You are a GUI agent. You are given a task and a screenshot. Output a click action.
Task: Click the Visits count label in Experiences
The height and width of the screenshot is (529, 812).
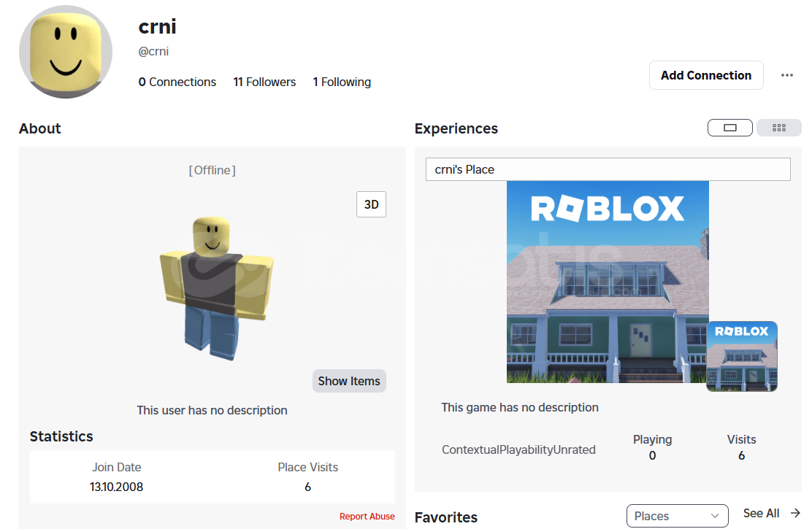click(741, 439)
